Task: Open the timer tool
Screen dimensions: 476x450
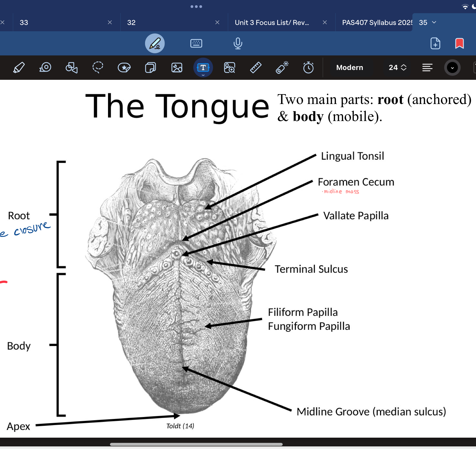Action: click(308, 67)
